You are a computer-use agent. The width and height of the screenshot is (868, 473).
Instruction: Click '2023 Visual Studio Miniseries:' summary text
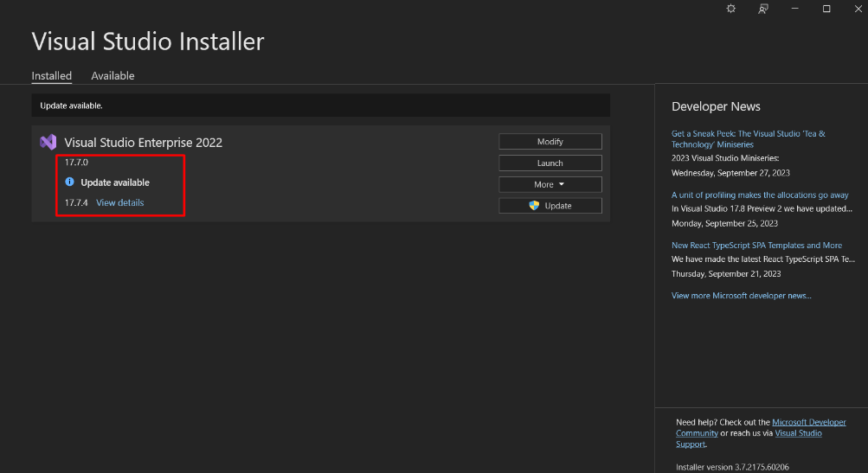725,157
